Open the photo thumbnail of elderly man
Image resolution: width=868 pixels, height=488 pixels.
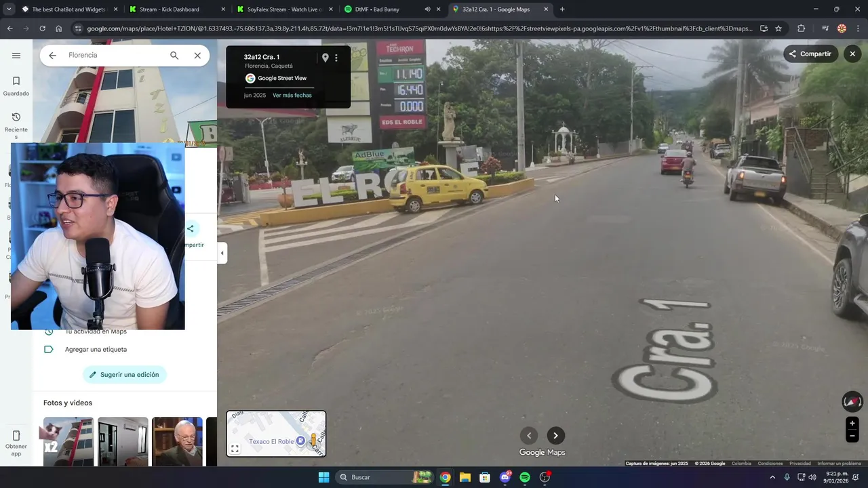(177, 442)
